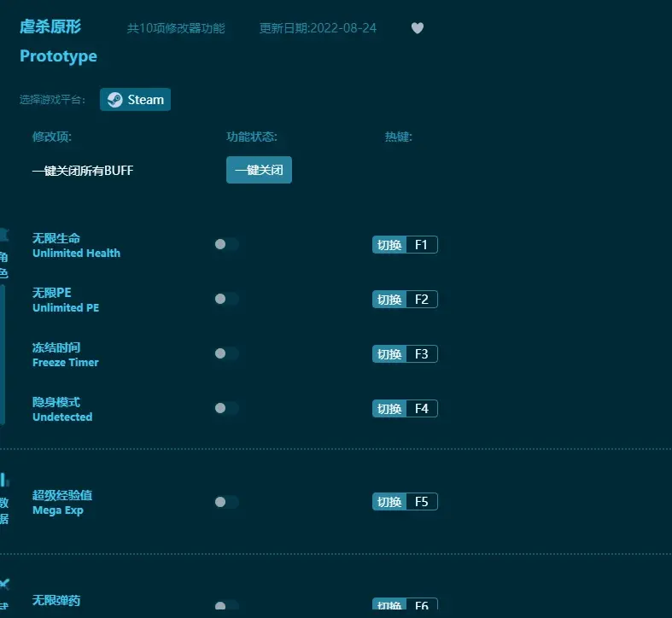Click the F1 hotkey field
672x618 pixels.
tap(422, 245)
